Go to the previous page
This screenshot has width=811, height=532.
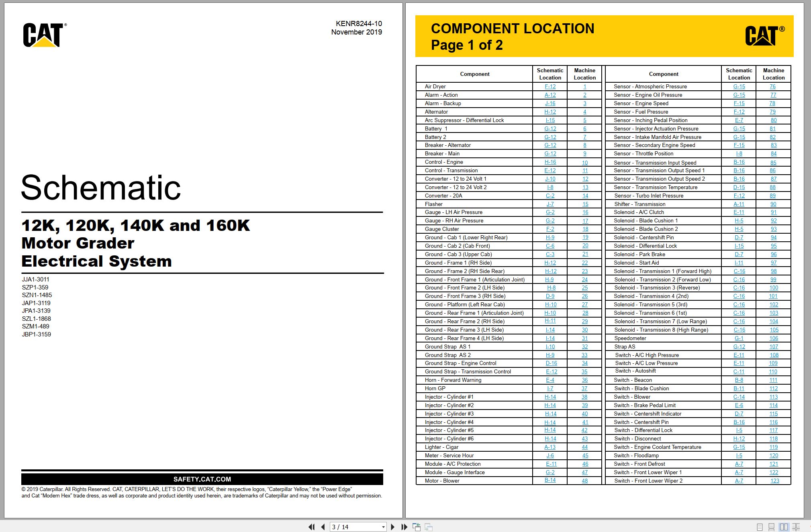click(x=323, y=527)
